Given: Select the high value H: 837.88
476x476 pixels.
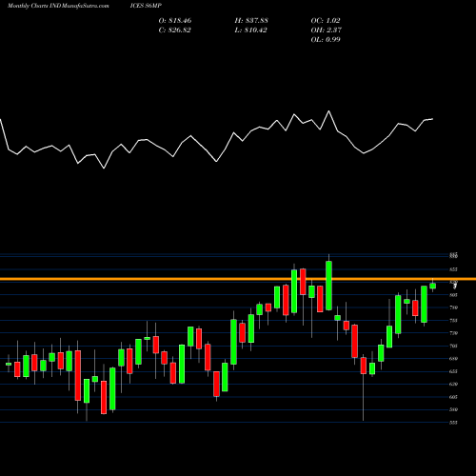Looking at the screenshot, I should tap(251, 21).
